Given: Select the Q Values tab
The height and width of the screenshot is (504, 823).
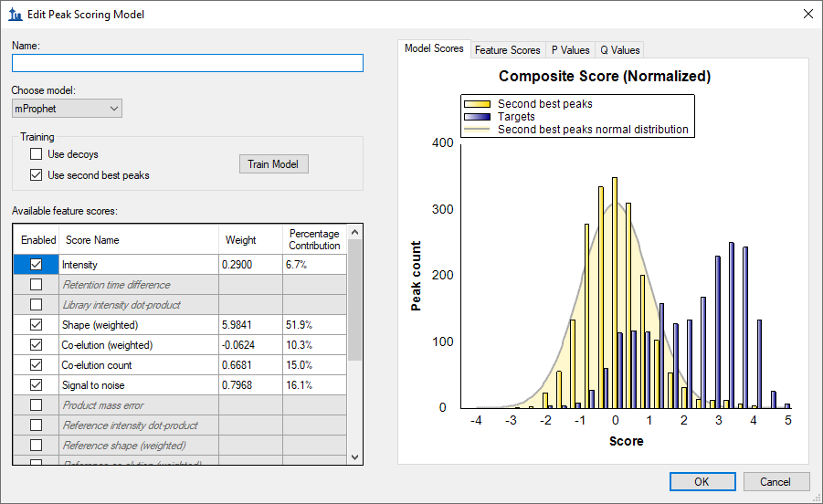Looking at the screenshot, I should (619, 50).
